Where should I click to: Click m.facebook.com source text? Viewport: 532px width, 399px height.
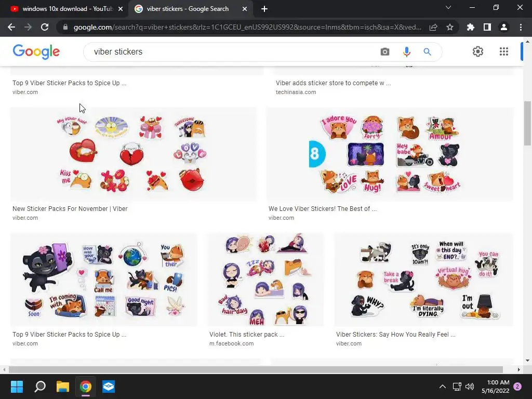231,343
